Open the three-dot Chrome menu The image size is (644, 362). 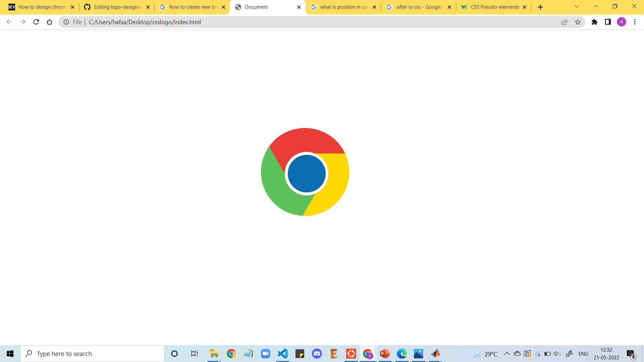635,22
